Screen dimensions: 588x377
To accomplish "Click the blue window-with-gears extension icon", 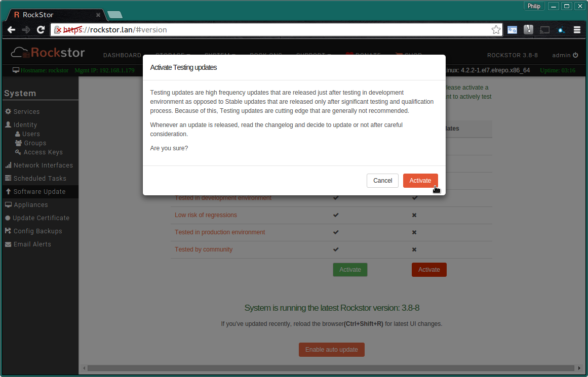I will tap(512, 30).
